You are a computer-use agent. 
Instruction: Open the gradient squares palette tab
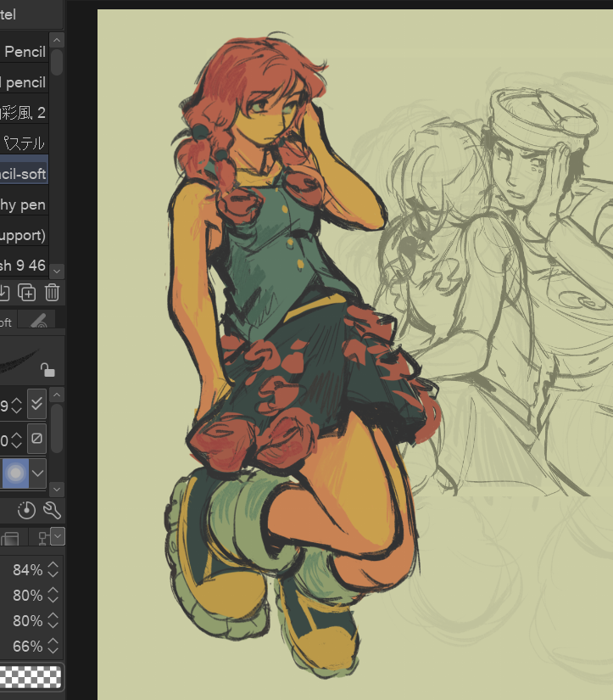coord(10,539)
